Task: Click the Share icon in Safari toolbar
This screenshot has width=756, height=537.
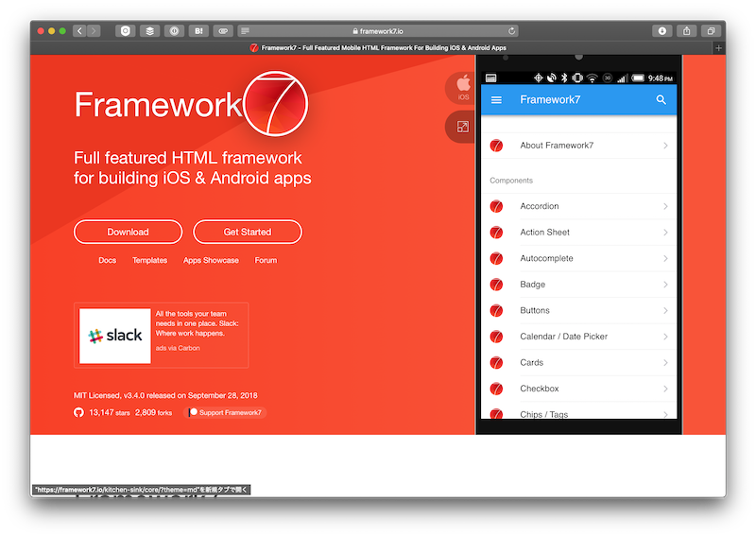Action: [687, 31]
